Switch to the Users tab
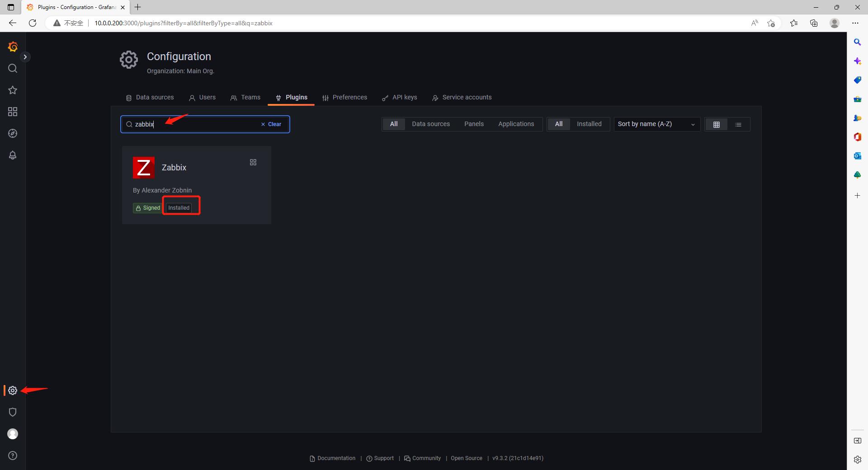868x470 pixels. click(x=202, y=97)
